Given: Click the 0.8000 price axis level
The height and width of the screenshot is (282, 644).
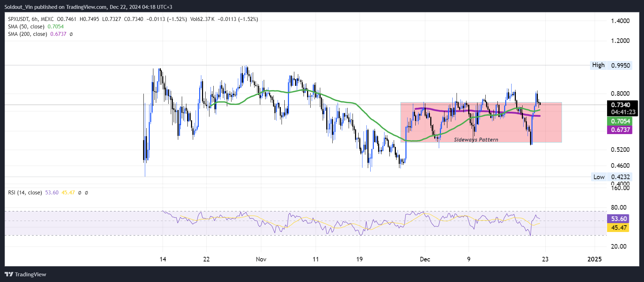Looking at the screenshot, I should coord(620,94).
